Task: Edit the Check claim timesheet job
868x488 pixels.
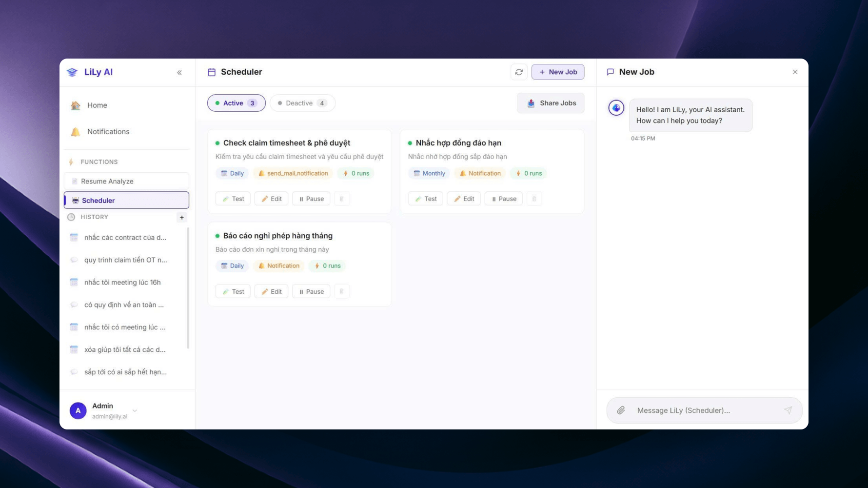Action: coord(272,199)
